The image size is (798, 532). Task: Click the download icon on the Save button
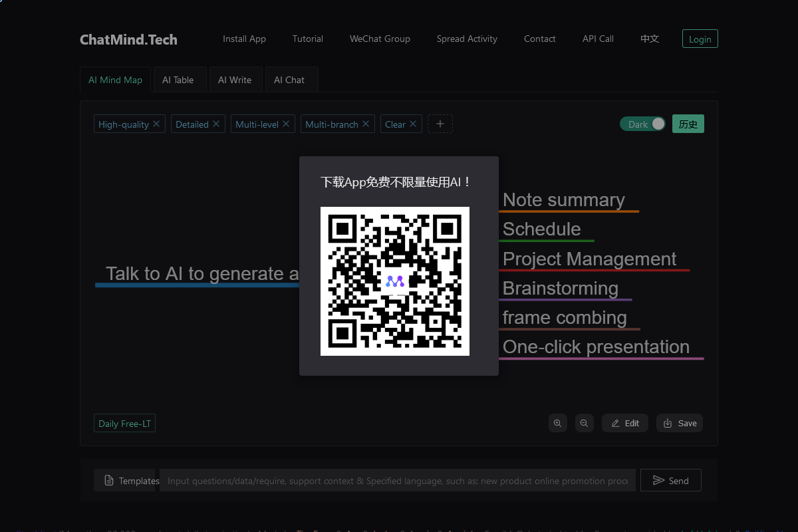tap(667, 423)
